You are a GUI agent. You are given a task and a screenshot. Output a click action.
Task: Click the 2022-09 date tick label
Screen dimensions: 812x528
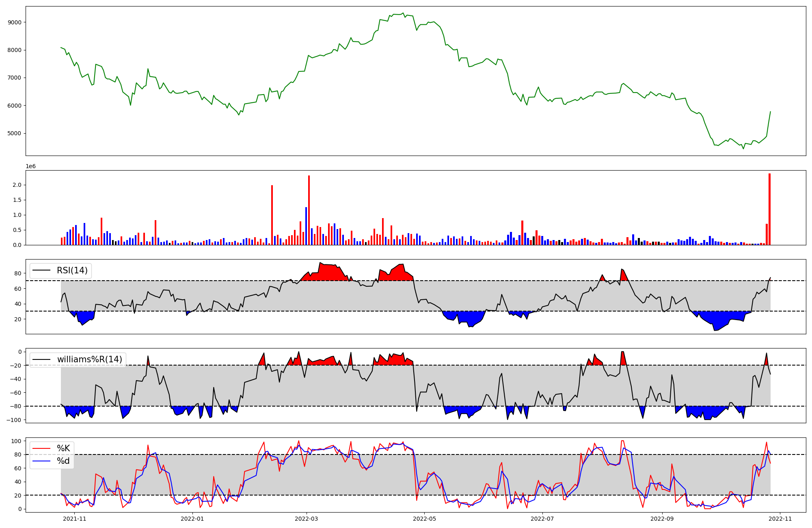662,519
